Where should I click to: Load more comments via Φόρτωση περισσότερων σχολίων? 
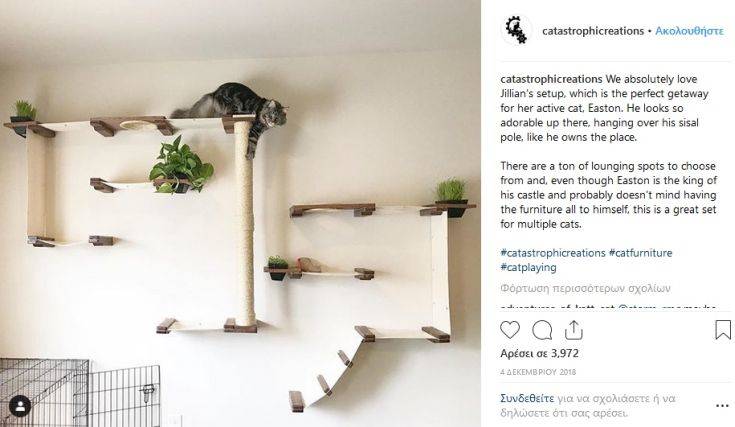(x=585, y=288)
